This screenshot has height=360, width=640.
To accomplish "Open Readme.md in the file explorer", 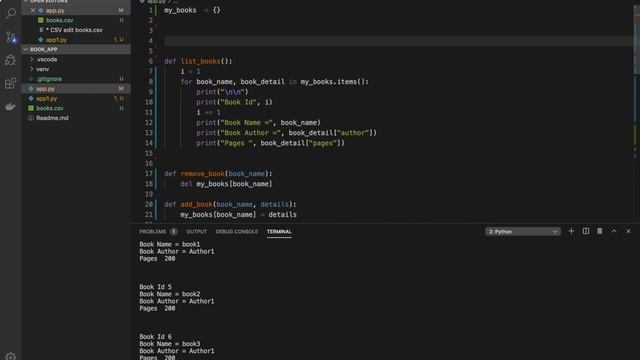I will 76,118.
